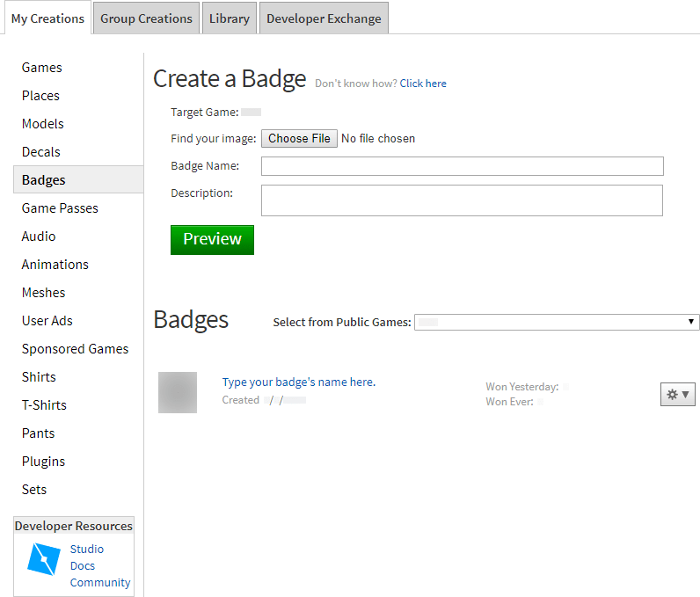The height and width of the screenshot is (597, 700).
Task: Switch to Group Creations tab
Action: coord(146,18)
